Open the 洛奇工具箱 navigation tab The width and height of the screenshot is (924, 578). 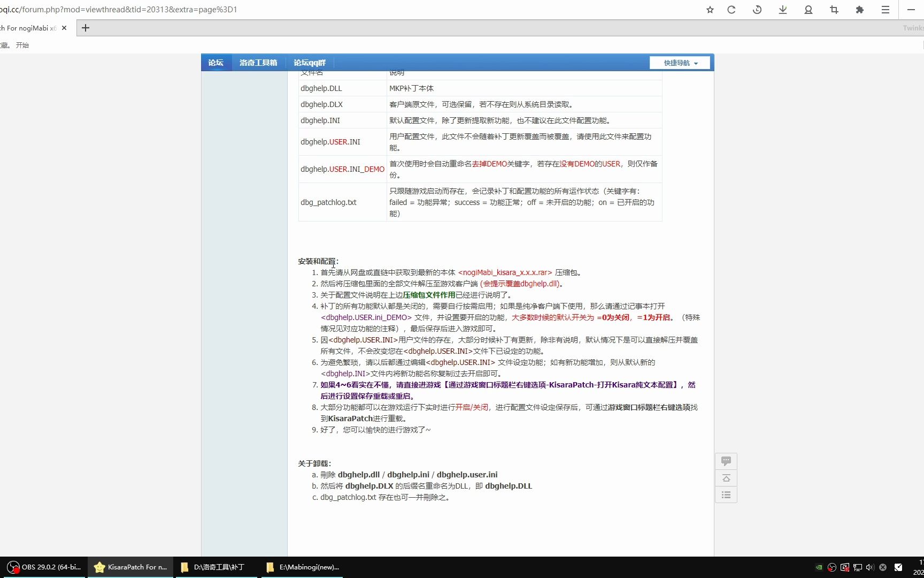click(258, 63)
